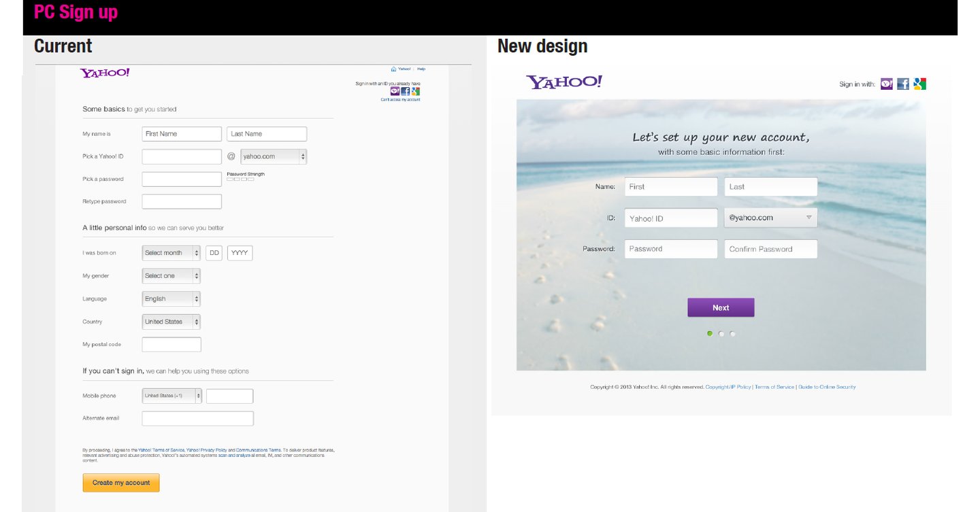Open @yahoo.com dropdown in New design
Image resolution: width=980 pixels, height=512 pixels.
click(x=770, y=218)
